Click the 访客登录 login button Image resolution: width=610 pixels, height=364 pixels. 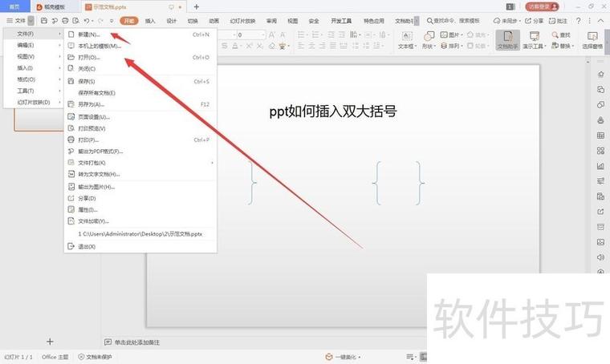pyautogui.click(x=542, y=6)
